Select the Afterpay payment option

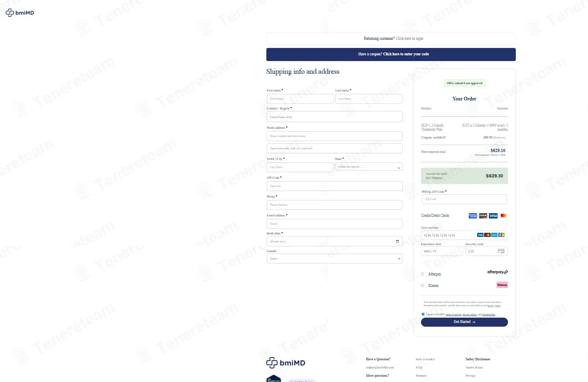423,274
